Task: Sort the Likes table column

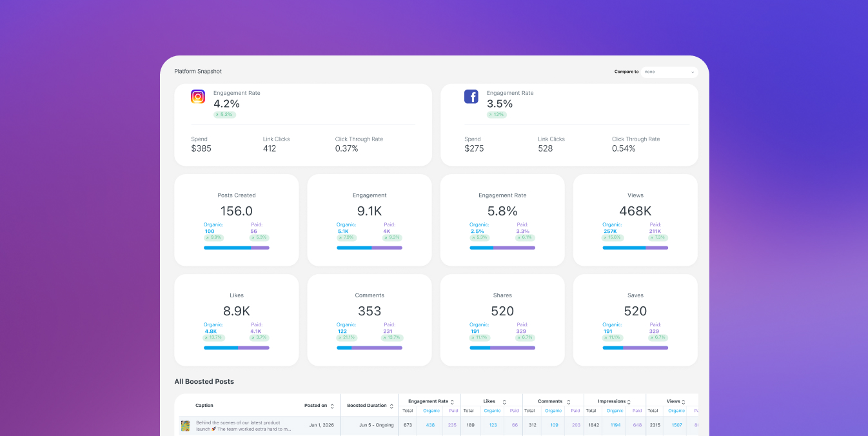Action: (x=504, y=401)
